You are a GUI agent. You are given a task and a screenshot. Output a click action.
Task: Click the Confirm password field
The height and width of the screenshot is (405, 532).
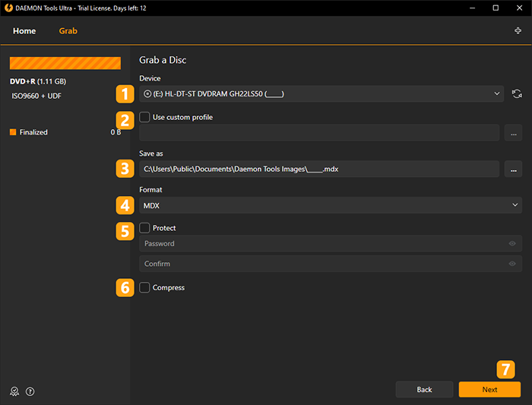[x=331, y=264]
